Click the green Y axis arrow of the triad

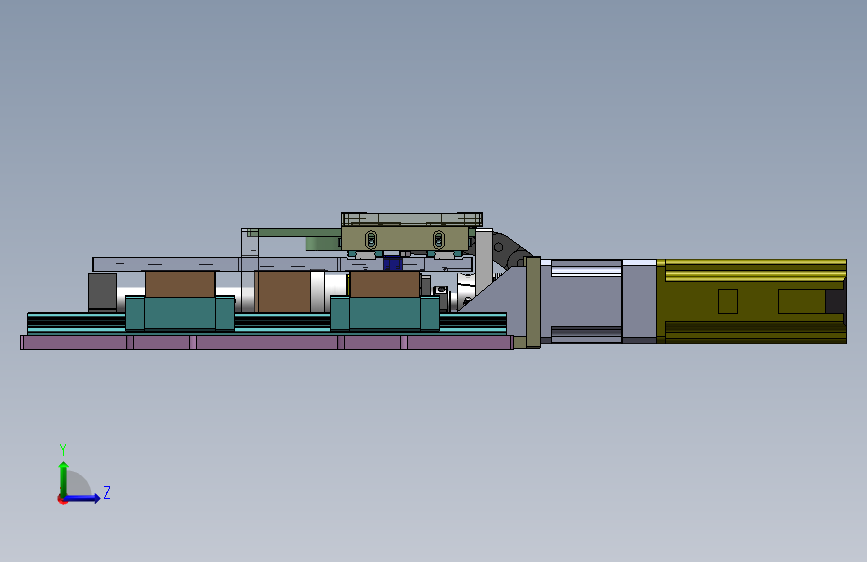point(64,478)
